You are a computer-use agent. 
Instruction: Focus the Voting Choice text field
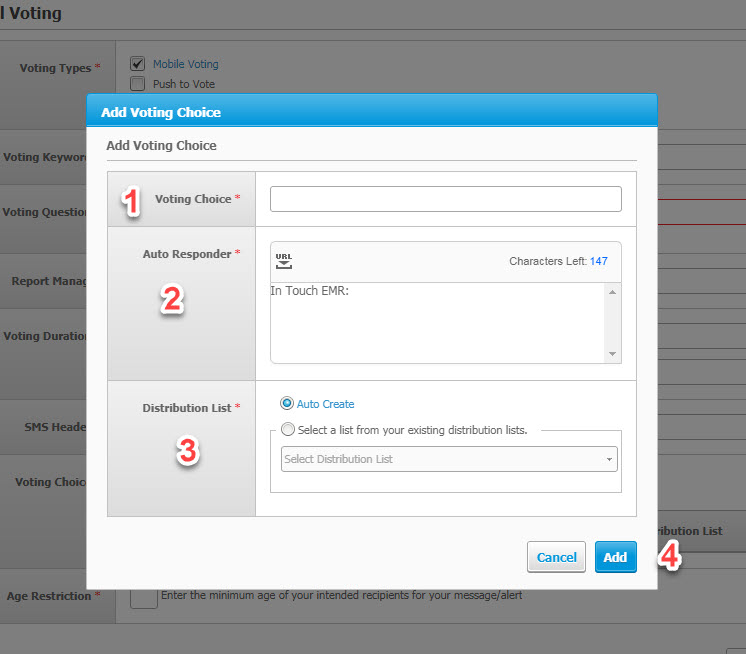coord(445,199)
